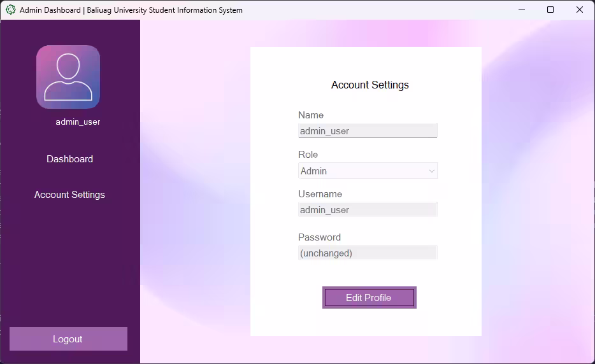Click the Account Settings heading in the card

click(370, 85)
